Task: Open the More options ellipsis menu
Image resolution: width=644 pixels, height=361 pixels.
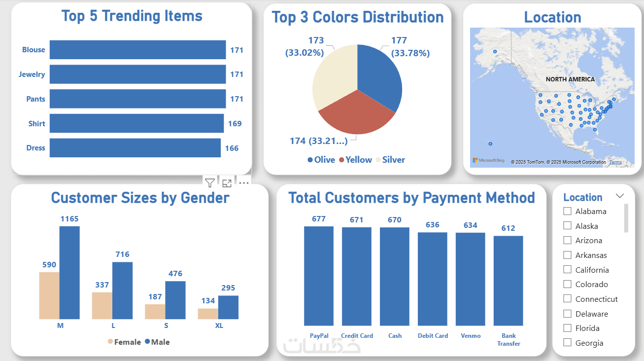Action: tap(243, 183)
